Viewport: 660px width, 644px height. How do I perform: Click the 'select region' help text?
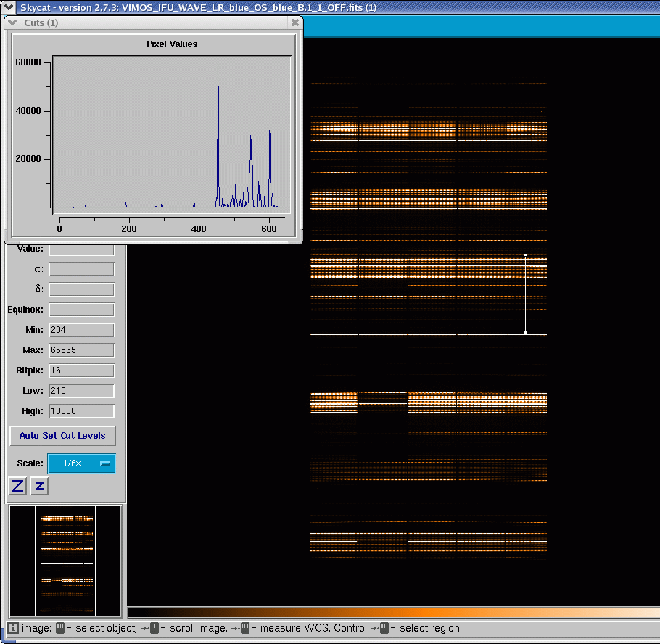pyautogui.click(x=429, y=629)
